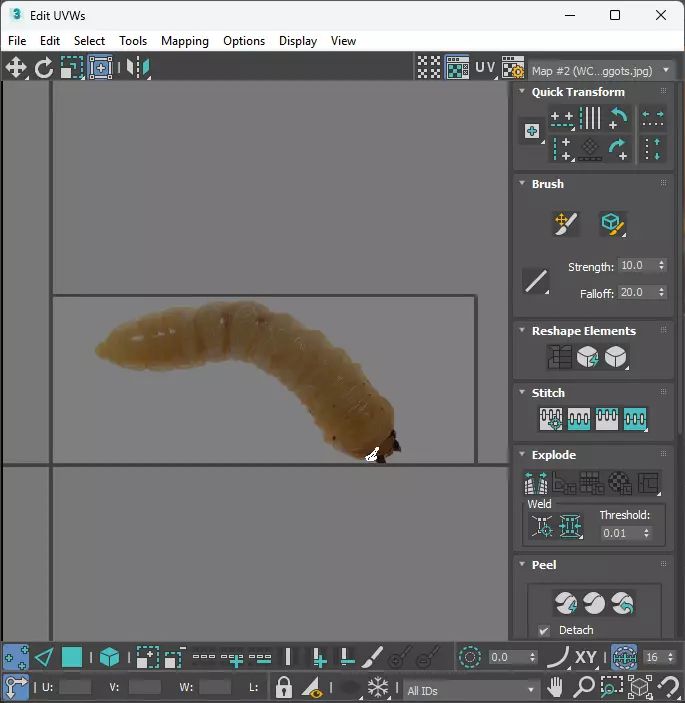Click the Display menu
The width and height of the screenshot is (685, 703).
(298, 41)
